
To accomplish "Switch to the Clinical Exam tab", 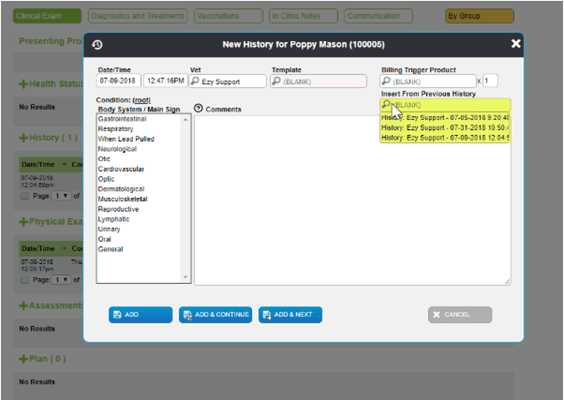I will (47, 16).
